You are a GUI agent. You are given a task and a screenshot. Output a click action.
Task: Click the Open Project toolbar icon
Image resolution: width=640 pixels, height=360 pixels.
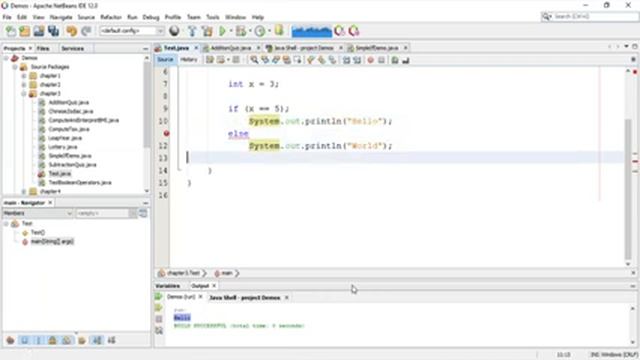pyautogui.click(x=39, y=31)
